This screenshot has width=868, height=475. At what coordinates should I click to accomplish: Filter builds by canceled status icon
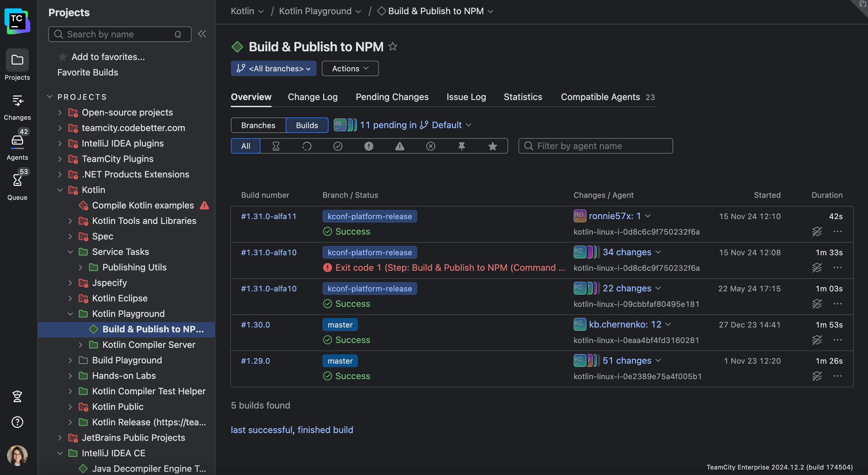click(430, 146)
